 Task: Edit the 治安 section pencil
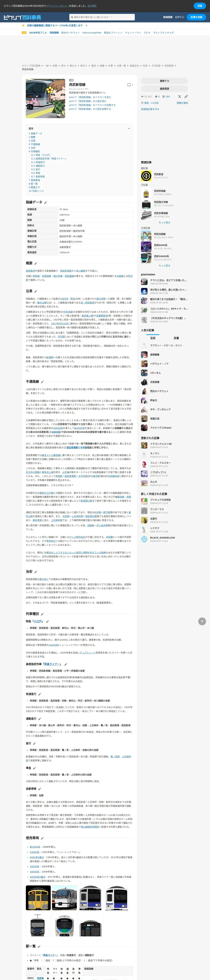click(35, 572)
